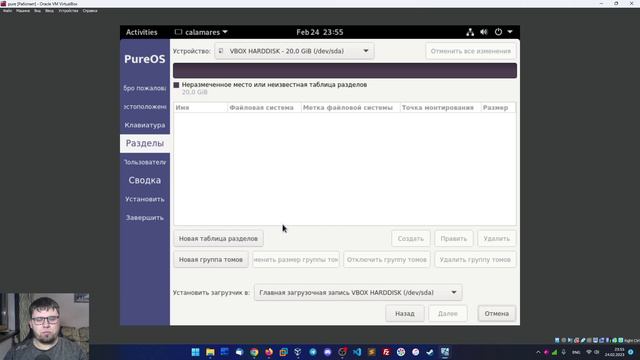The width and height of the screenshot is (640, 360).
Task: Open the Вид menu in VirtualBox
Action: coord(37,11)
